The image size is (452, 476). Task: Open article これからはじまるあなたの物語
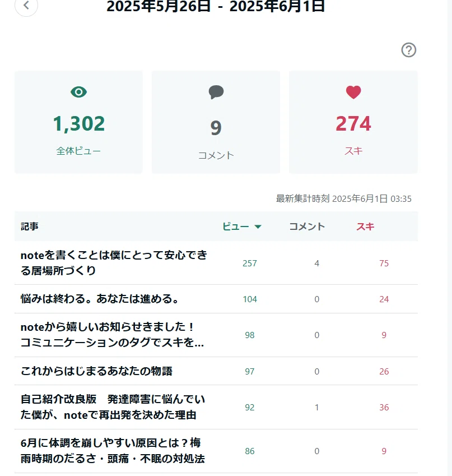[96, 371]
